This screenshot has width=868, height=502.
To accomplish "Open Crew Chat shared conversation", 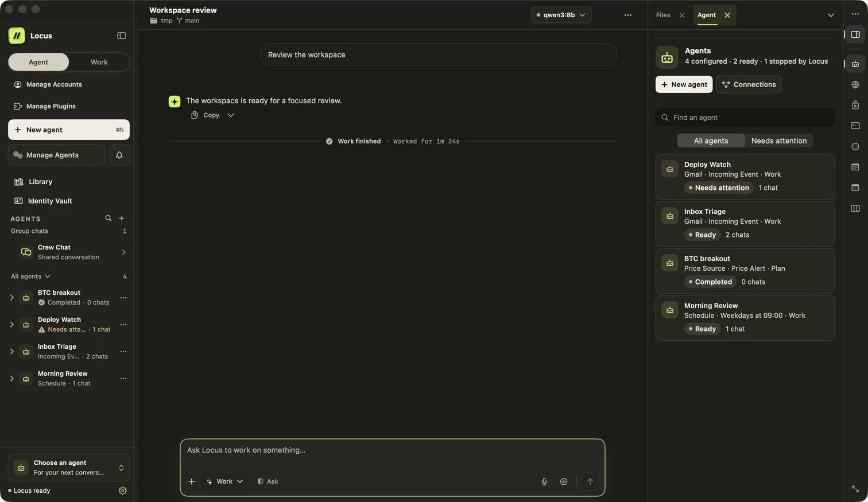I will (69, 252).
